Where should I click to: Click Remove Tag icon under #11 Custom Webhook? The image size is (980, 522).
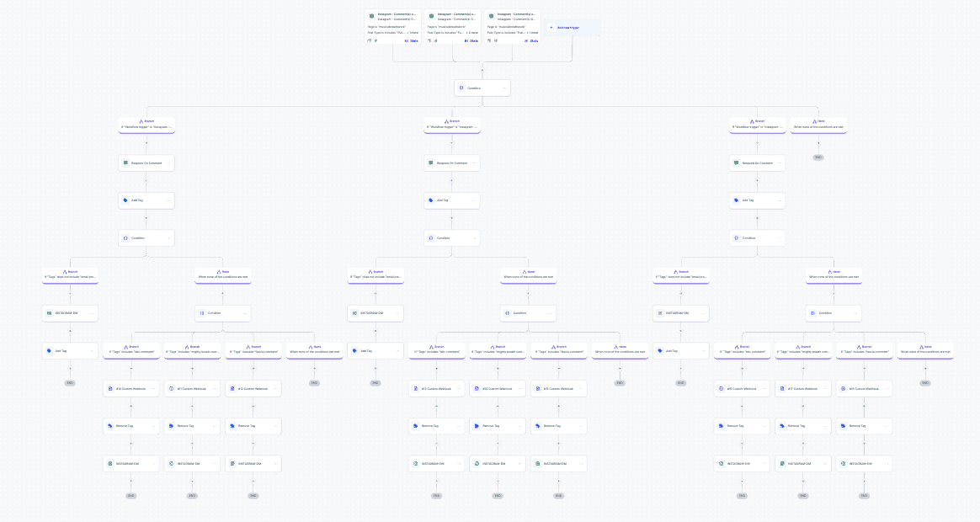(171, 426)
